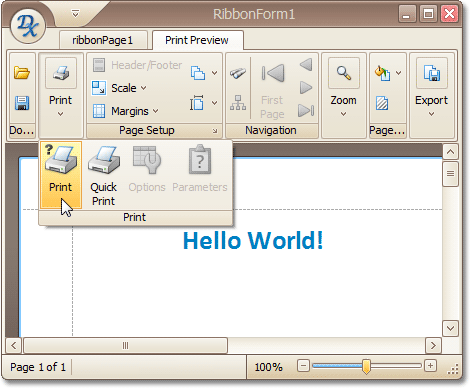Screen dimensions: 470x388
Task: Click the zoom out minus button
Action: point(303,366)
